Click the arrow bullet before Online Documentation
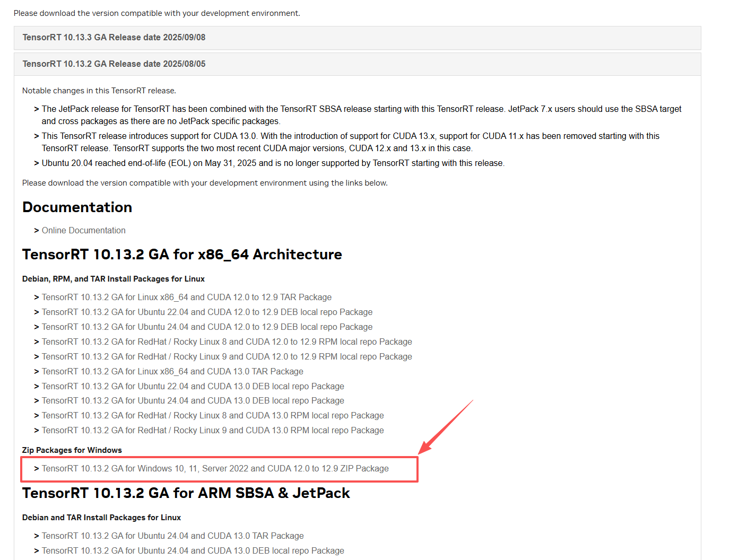Screen dimensions: 739x560 point(37,231)
